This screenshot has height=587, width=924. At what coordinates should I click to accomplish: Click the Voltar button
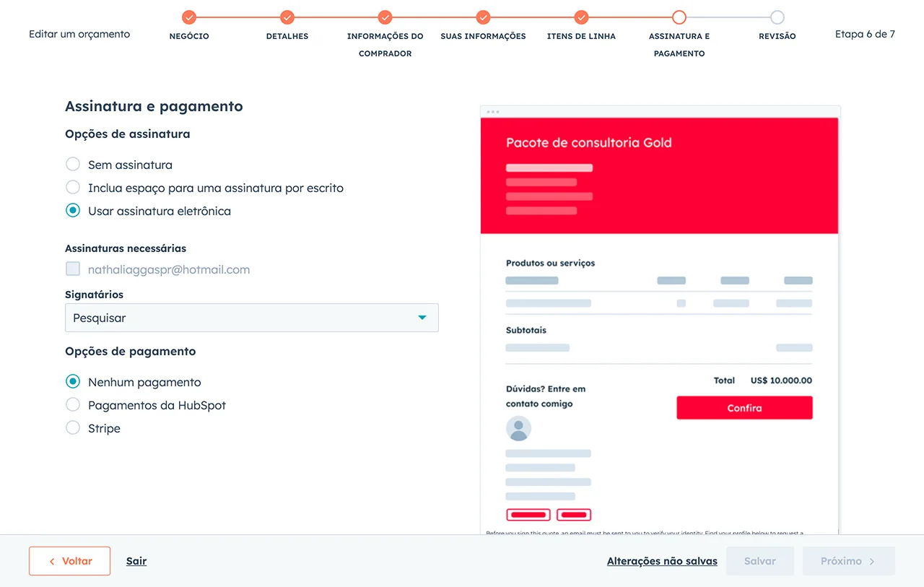(x=69, y=561)
